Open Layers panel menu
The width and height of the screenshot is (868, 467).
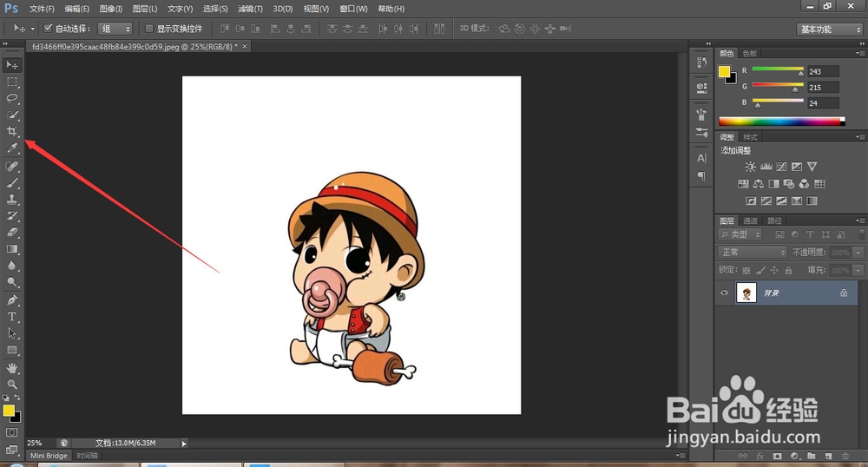coord(859,220)
